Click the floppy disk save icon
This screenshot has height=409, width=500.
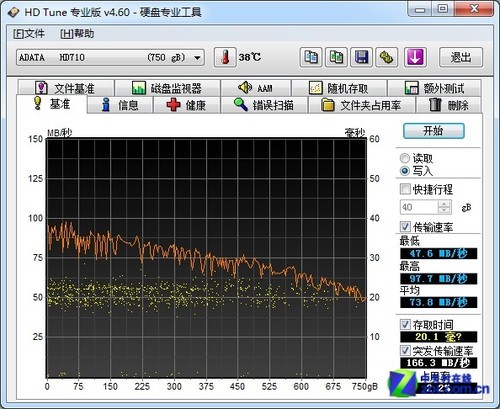tap(361, 57)
